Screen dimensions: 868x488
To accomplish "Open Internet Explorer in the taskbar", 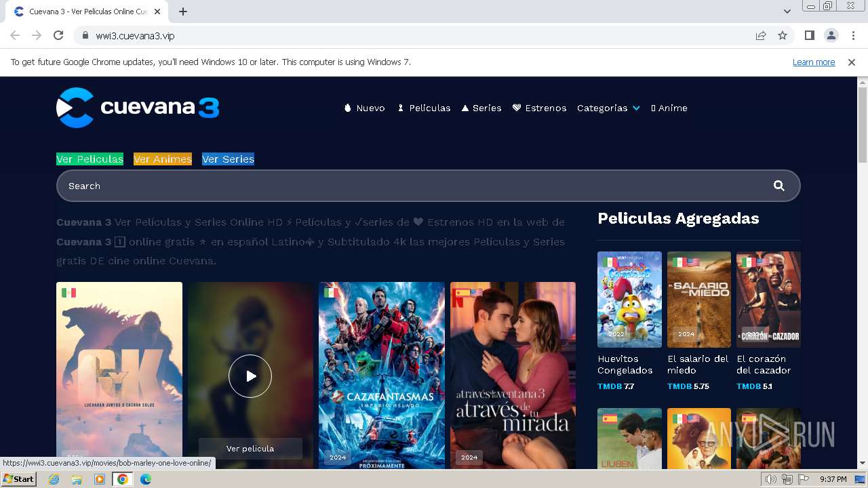I will tap(54, 479).
